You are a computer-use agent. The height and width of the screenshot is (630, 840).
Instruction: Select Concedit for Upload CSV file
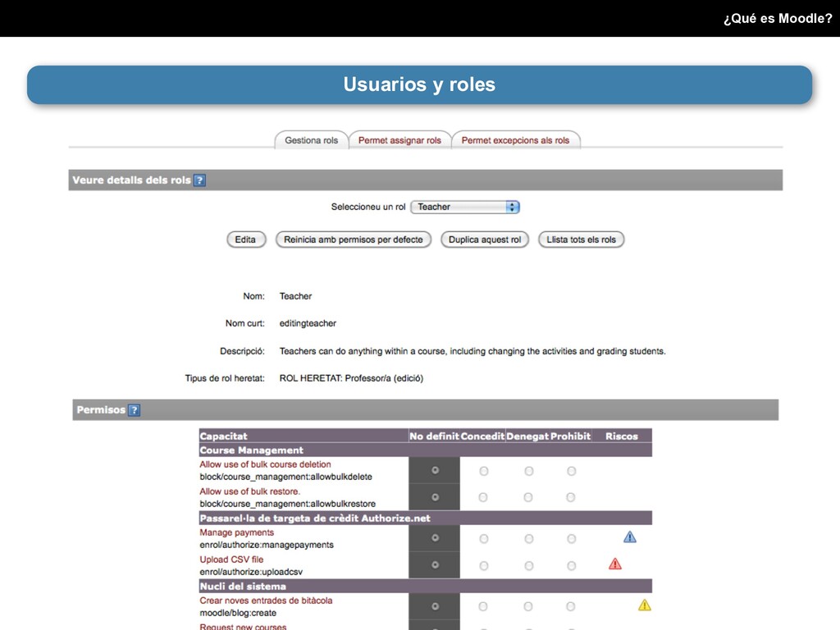tap(484, 566)
